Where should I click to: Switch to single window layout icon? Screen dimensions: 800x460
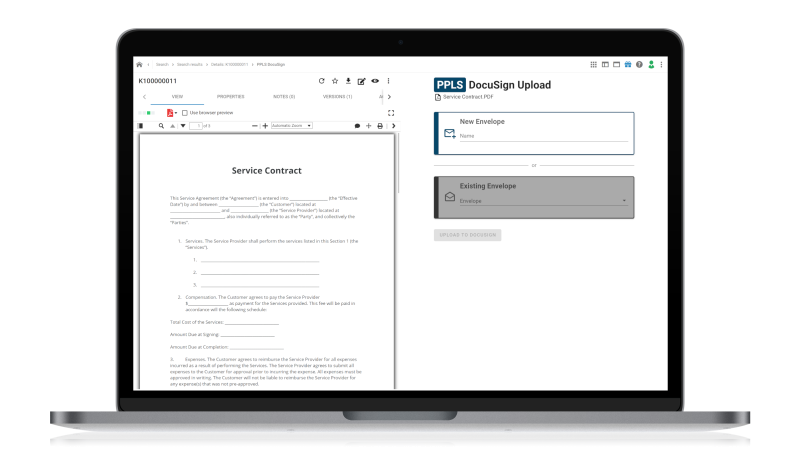click(x=616, y=65)
